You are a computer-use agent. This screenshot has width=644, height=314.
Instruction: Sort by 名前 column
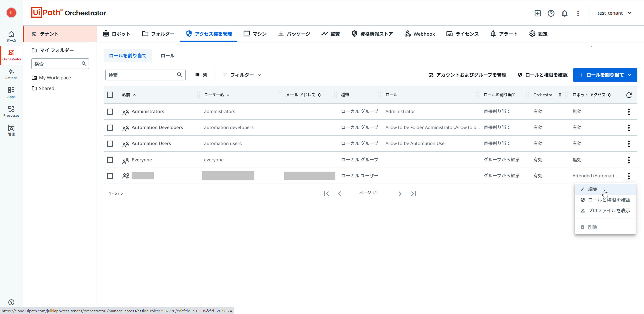point(129,95)
